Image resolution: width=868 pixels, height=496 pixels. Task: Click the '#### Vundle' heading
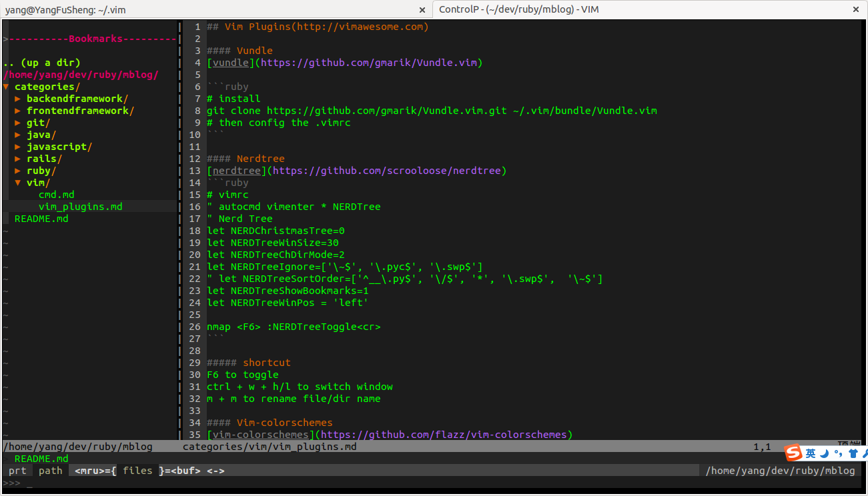coord(240,51)
